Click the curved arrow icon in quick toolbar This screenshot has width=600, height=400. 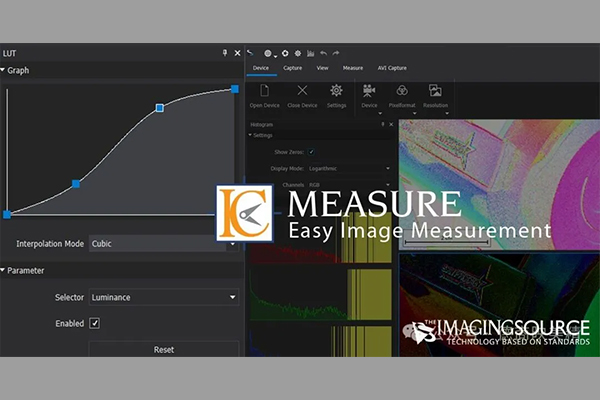point(250,53)
